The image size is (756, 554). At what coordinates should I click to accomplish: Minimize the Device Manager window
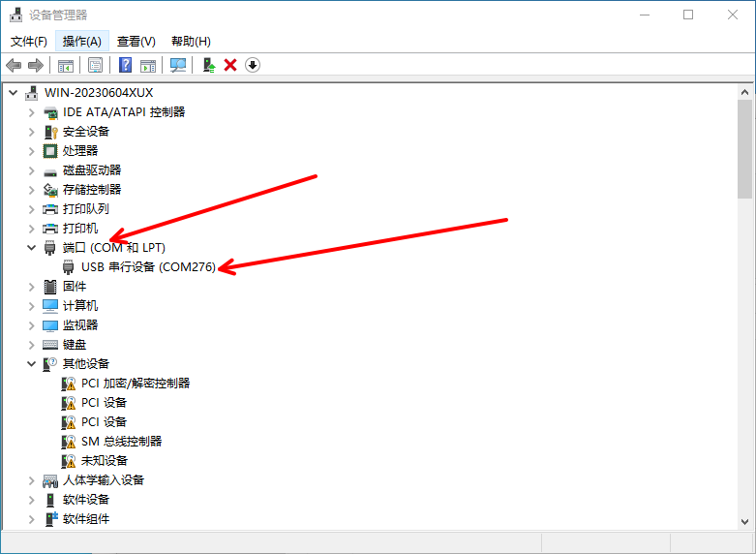pyautogui.click(x=645, y=15)
